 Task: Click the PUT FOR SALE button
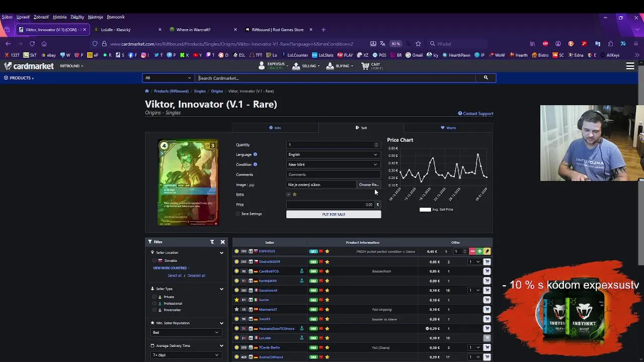334,214
